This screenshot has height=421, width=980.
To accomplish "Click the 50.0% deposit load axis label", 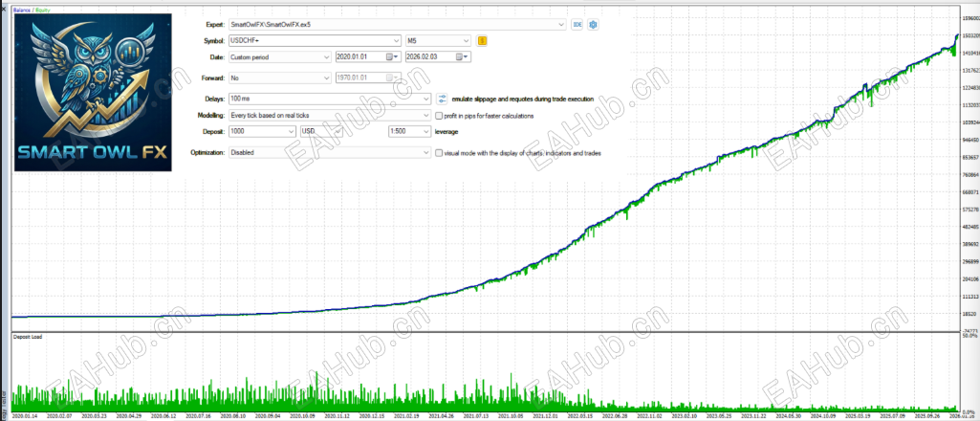I will click(969, 336).
